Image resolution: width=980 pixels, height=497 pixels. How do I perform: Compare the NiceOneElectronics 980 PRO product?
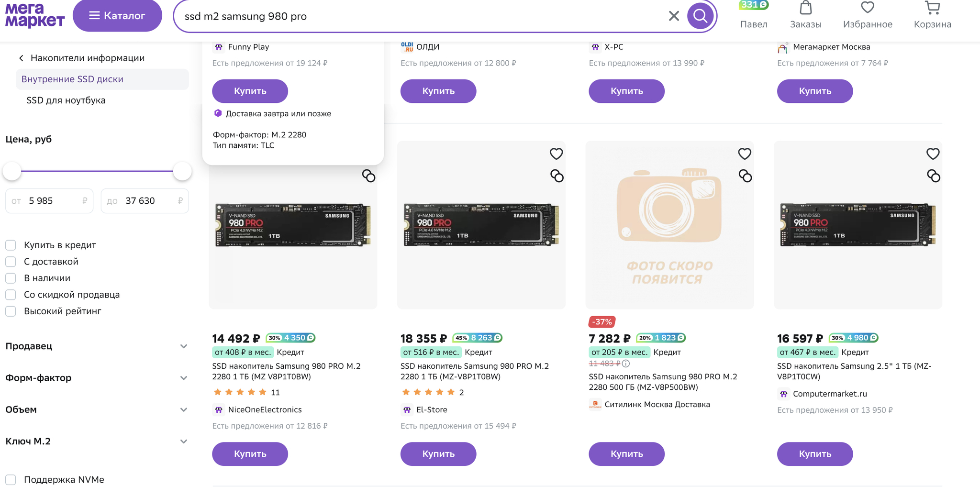click(368, 176)
